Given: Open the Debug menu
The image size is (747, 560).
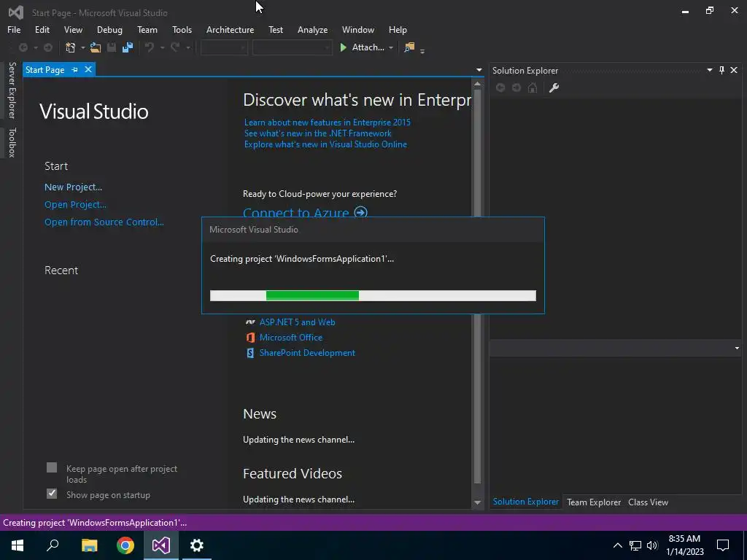Looking at the screenshot, I should (x=109, y=29).
